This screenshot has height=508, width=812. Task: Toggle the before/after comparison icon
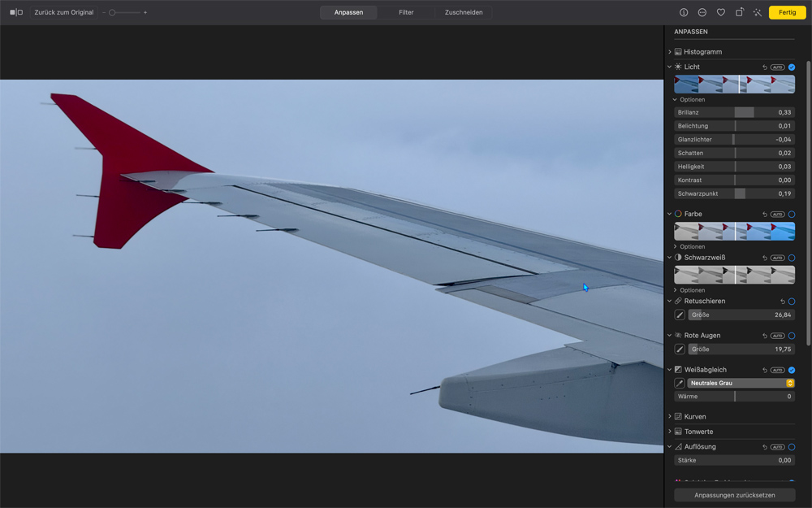16,12
